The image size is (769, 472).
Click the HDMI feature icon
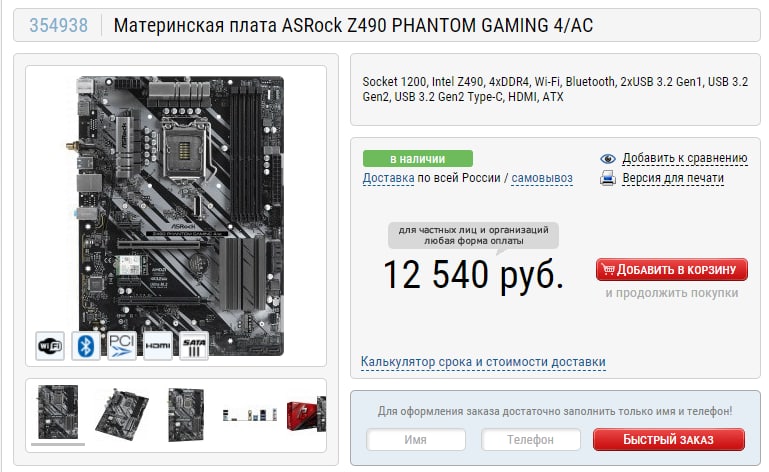point(158,346)
